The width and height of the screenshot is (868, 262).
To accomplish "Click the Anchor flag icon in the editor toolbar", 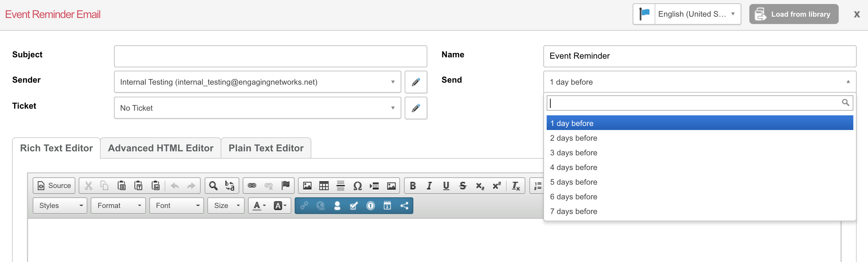I will [x=285, y=186].
